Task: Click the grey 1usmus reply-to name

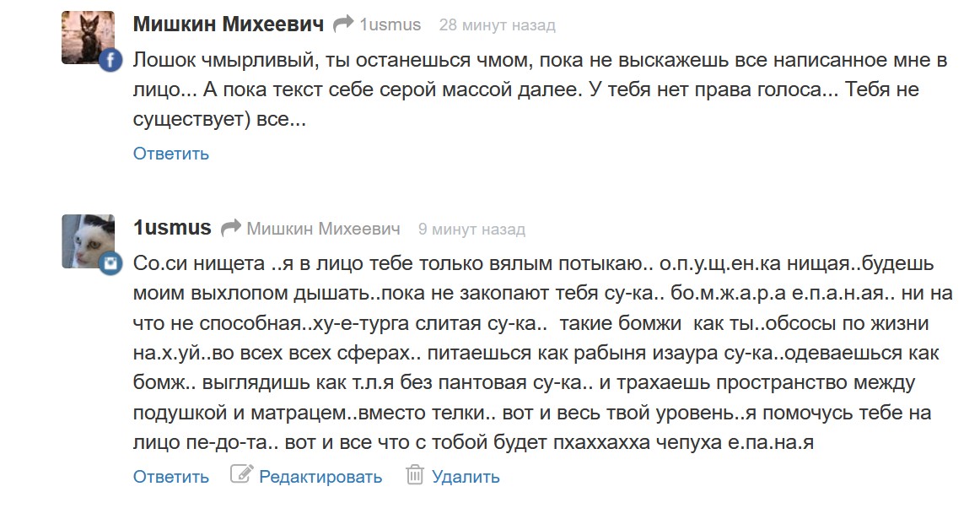Action: pos(390,25)
